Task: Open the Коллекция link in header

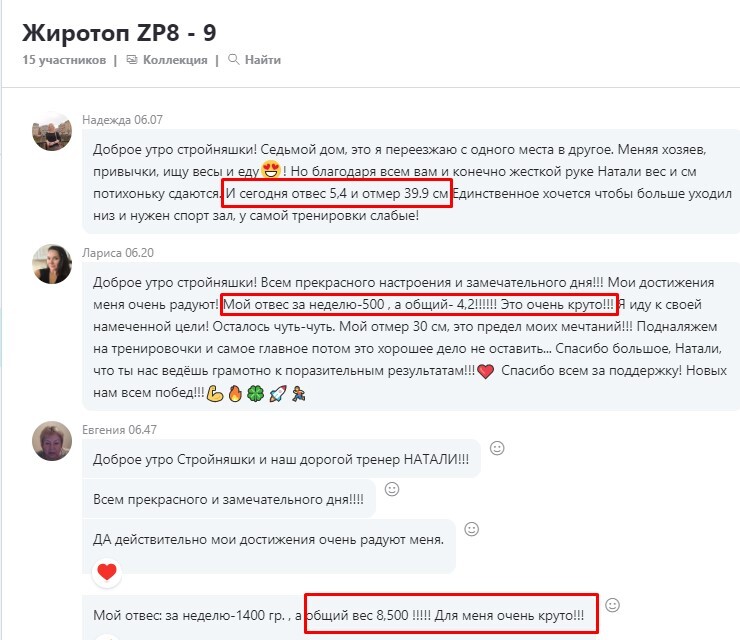Action: 175,60
